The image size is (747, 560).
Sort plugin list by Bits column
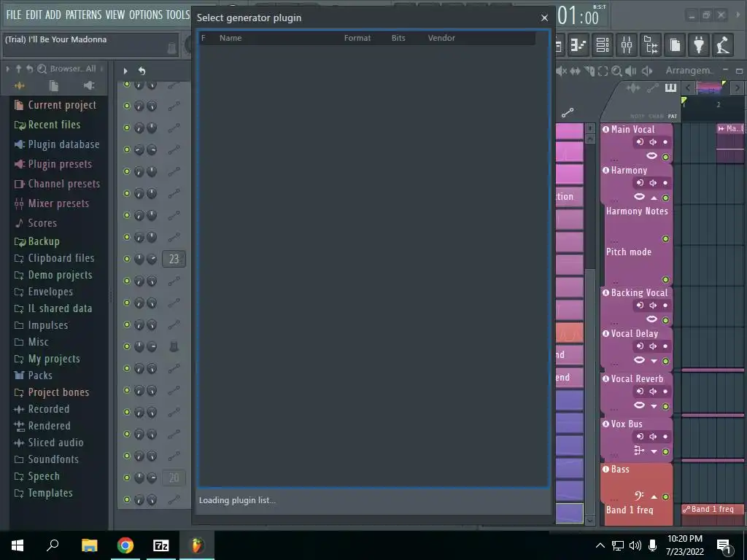point(398,38)
